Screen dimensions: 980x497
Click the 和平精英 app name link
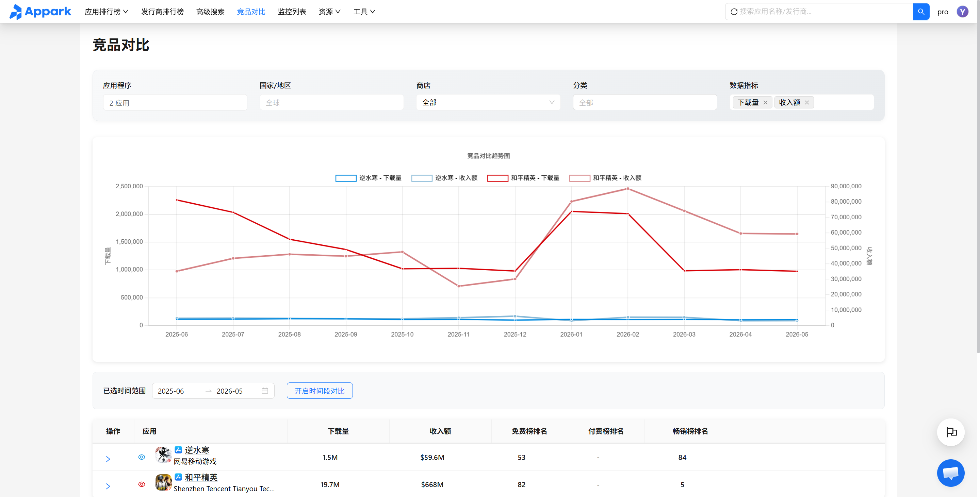coord(201,477)
